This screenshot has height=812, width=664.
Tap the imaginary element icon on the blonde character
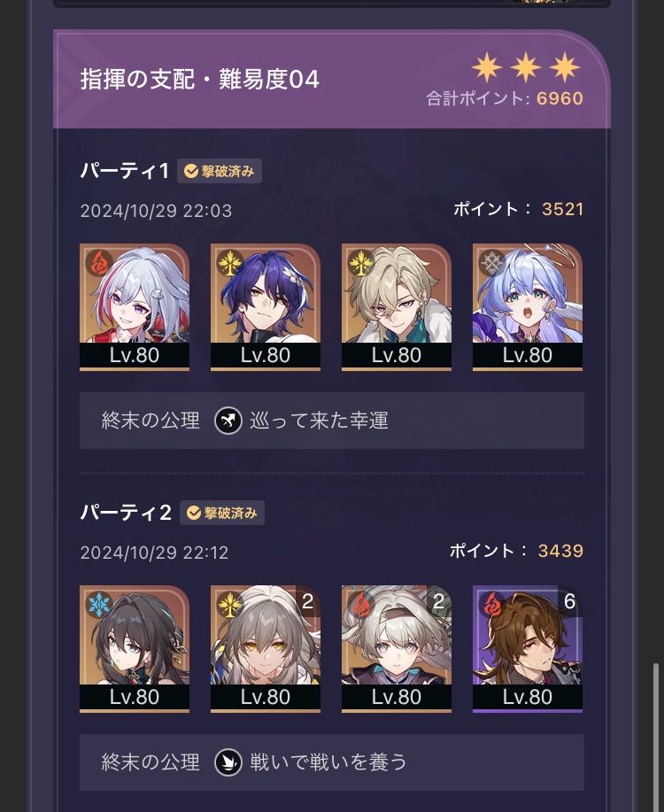pyautogui.click(x=361, y=262)
